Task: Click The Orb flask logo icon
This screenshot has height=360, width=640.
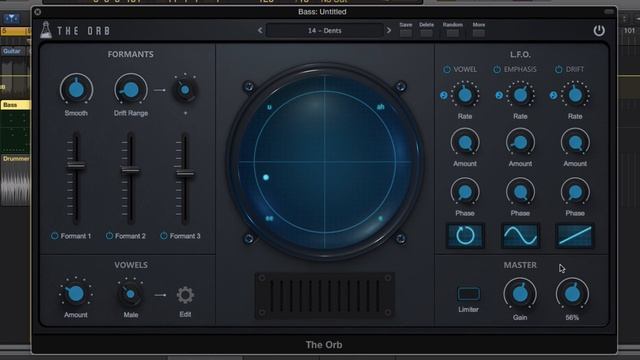Action: 46,30
